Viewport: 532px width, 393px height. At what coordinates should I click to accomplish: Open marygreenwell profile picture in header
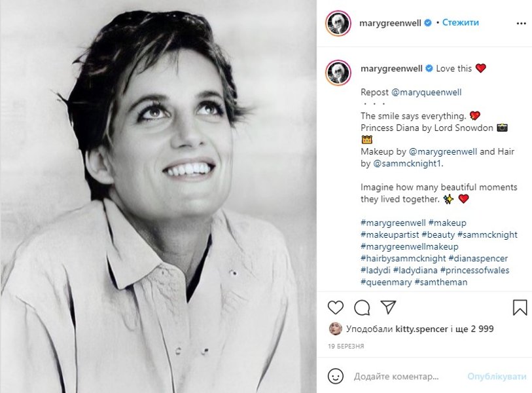point(338,22)
